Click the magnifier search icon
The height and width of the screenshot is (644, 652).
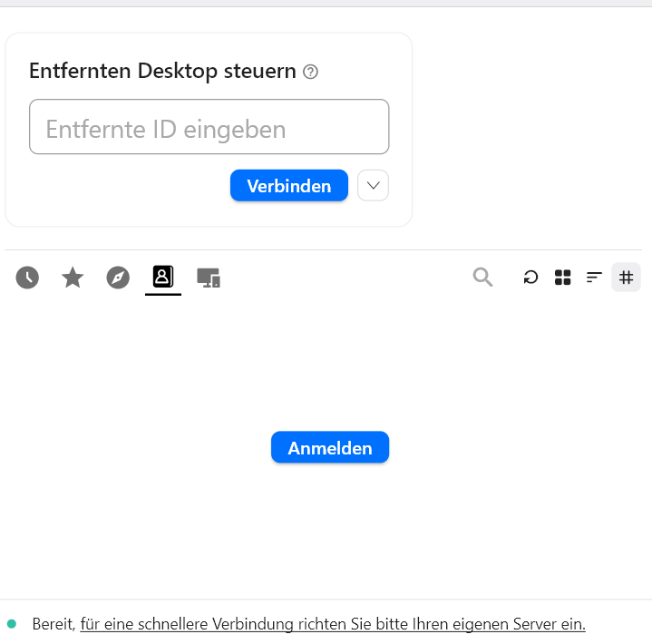[x=482, y=278]
